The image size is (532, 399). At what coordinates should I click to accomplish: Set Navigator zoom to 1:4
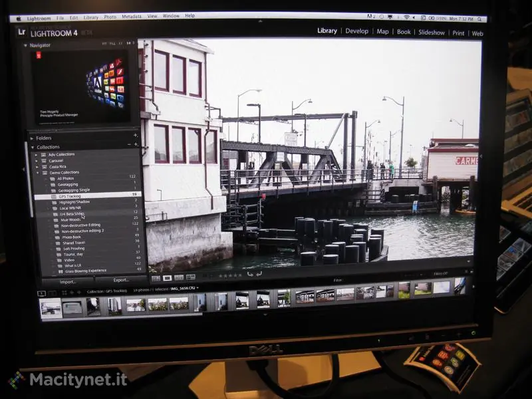tap(128, 43)
